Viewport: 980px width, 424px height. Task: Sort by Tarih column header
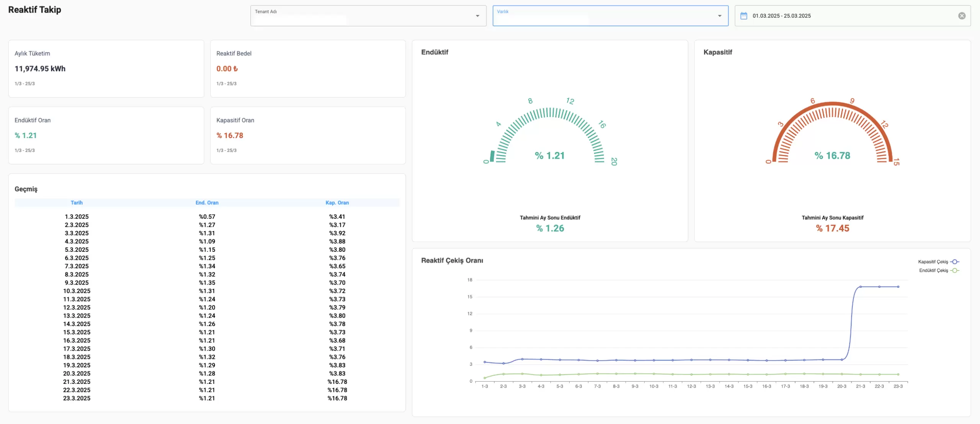(x=77, y=203)
